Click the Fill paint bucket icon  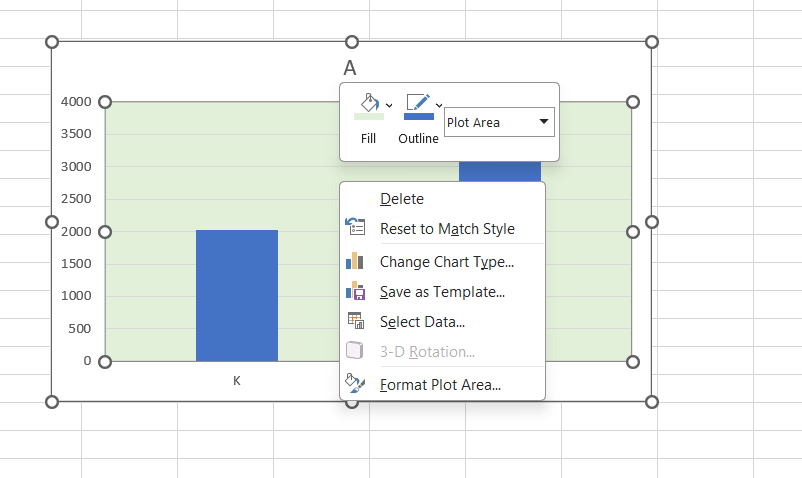pos(370,102)
